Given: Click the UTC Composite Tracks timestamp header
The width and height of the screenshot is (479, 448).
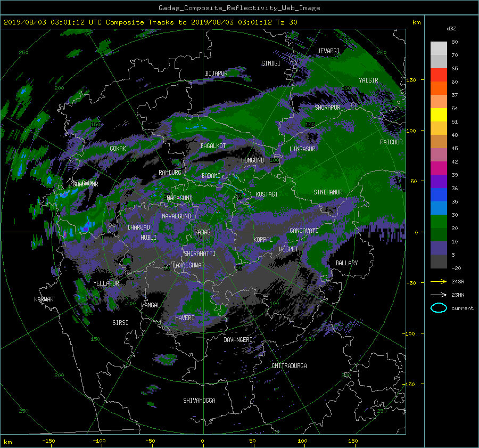Looking at the screenshot, I should [x=150, y=22].
